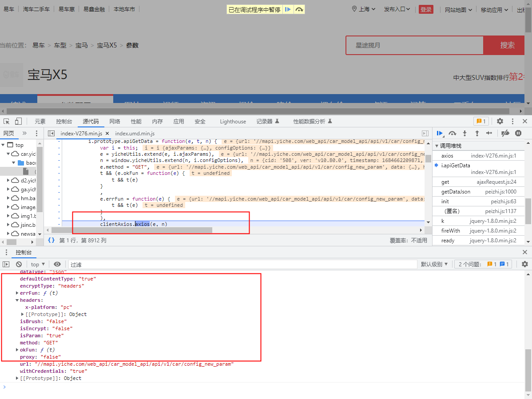Click the red 登录 button

click(426, 9)
